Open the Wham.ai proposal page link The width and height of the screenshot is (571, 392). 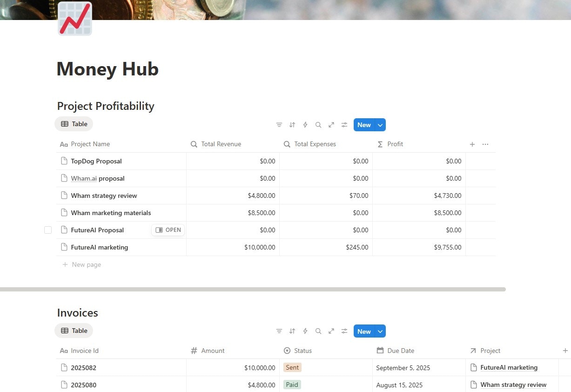click(x=84, y=178)
